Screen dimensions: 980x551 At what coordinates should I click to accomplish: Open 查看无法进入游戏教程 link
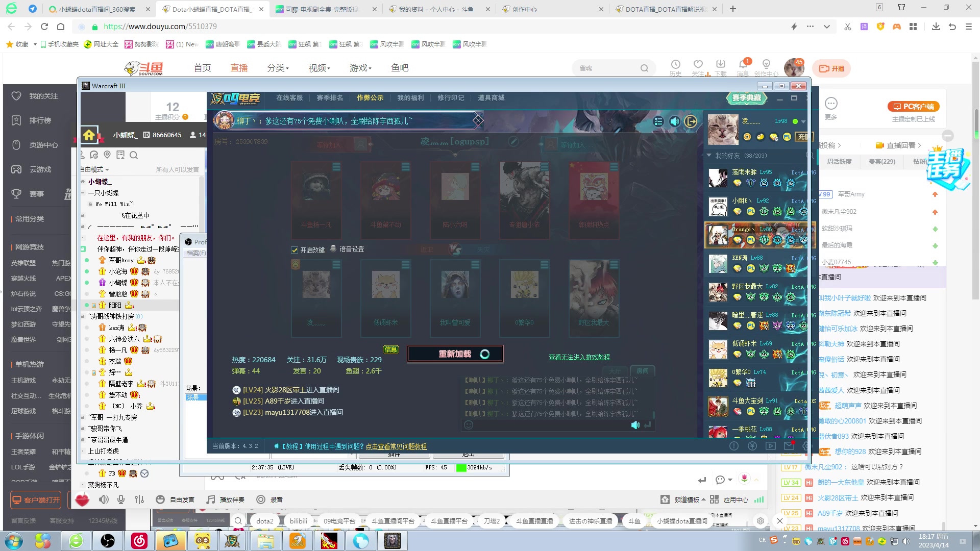click(579, 357)
